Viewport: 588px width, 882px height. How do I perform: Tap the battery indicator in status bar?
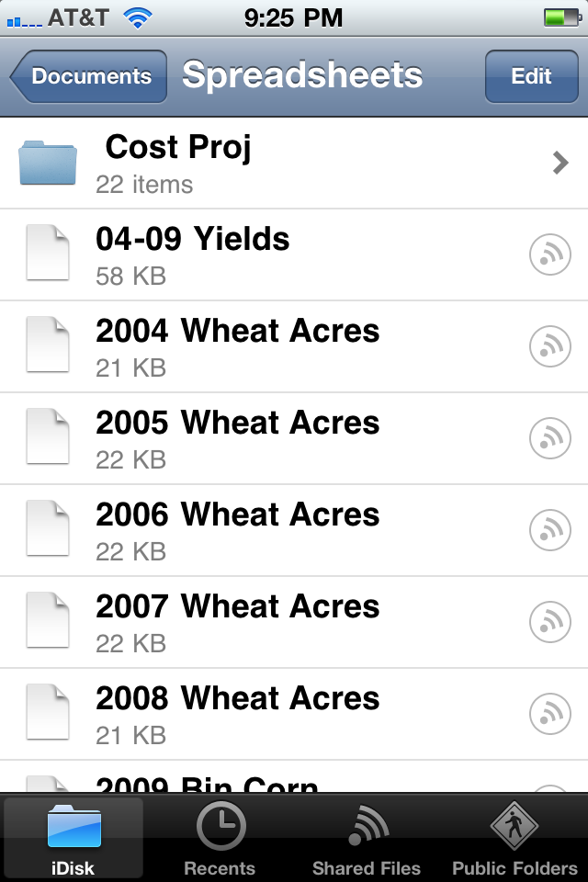[x=559, y=17]
